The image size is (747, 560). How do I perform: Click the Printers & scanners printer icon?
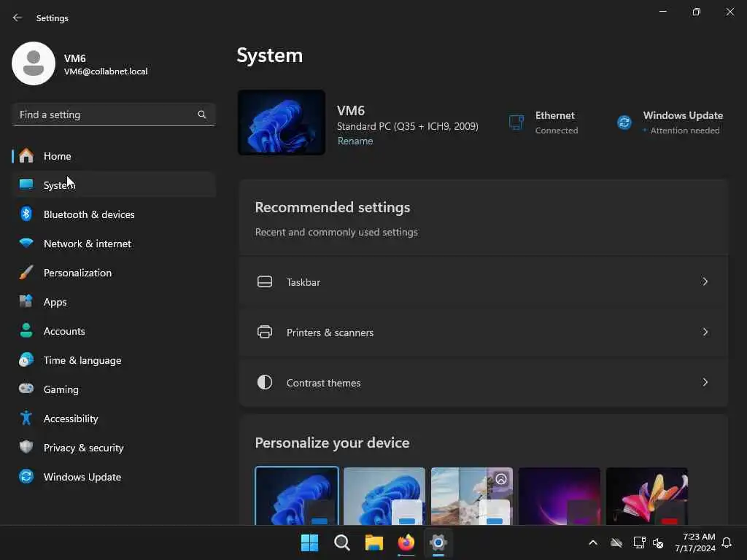tap(265, 332)
